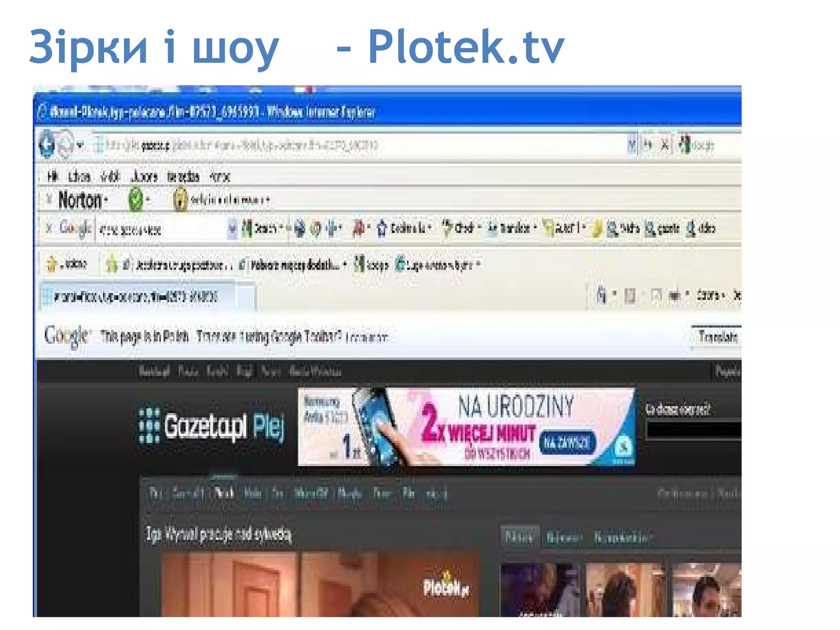The height and width of the screenshot is (630, 840).
Task: Click the Print icon in IE command bar
Action: [674, 295]
